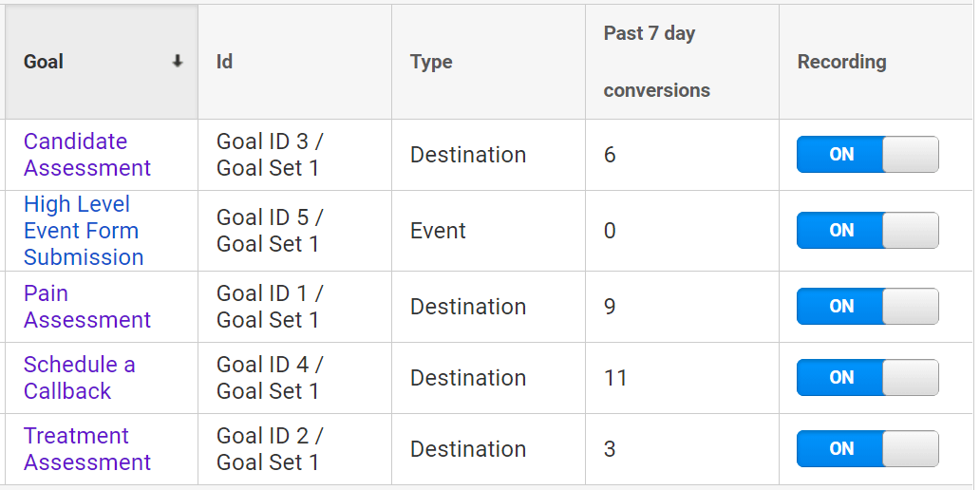
Task: Open the Candidate Assessment goal link
Action: [x=87, y=155]
